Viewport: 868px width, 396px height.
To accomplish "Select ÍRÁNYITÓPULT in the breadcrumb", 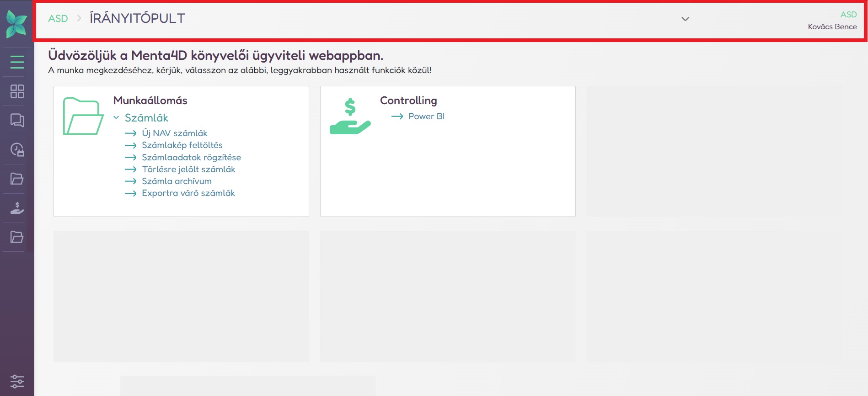I will [137, 19].
